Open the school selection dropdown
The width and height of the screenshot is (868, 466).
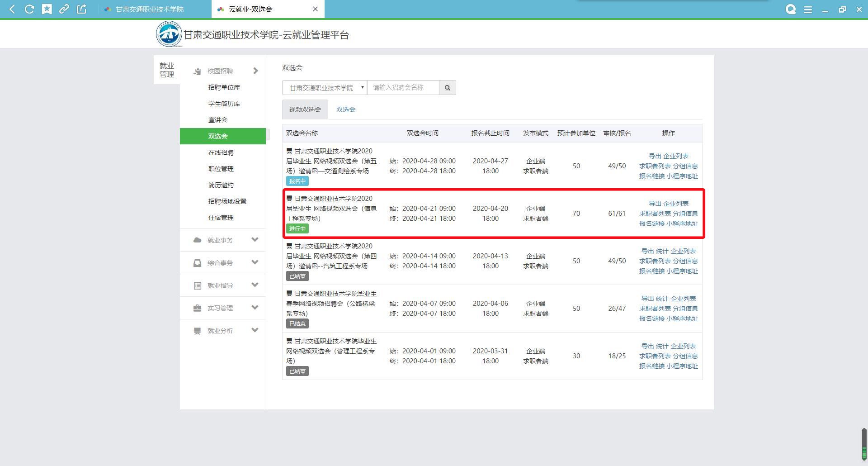[x=324, y=88]
